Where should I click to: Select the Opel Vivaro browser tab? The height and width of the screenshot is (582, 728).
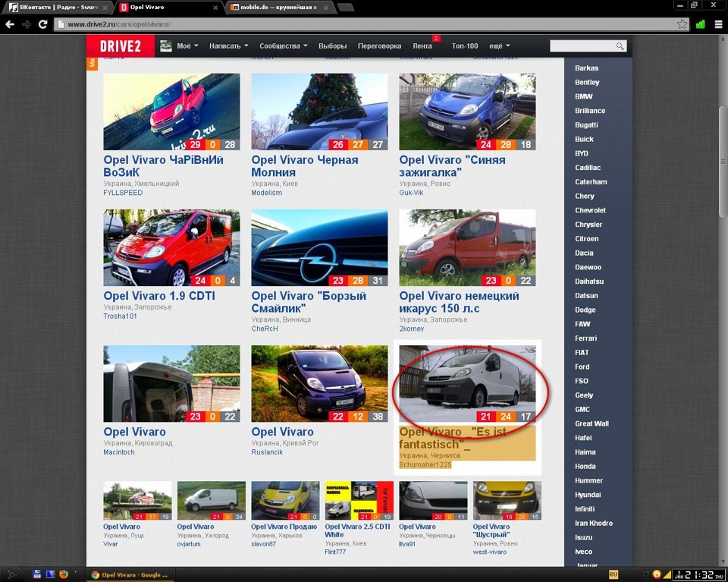(169, 8)
